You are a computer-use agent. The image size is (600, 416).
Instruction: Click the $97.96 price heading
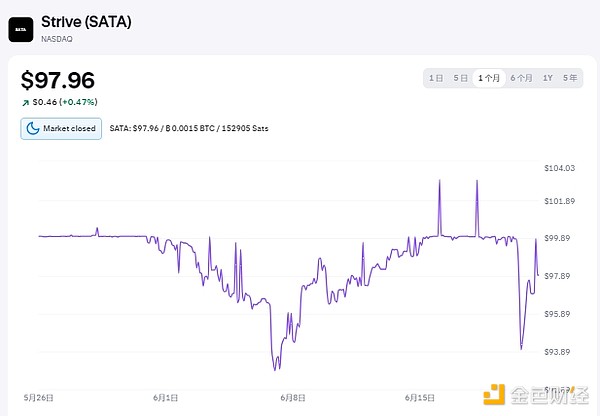58,80
